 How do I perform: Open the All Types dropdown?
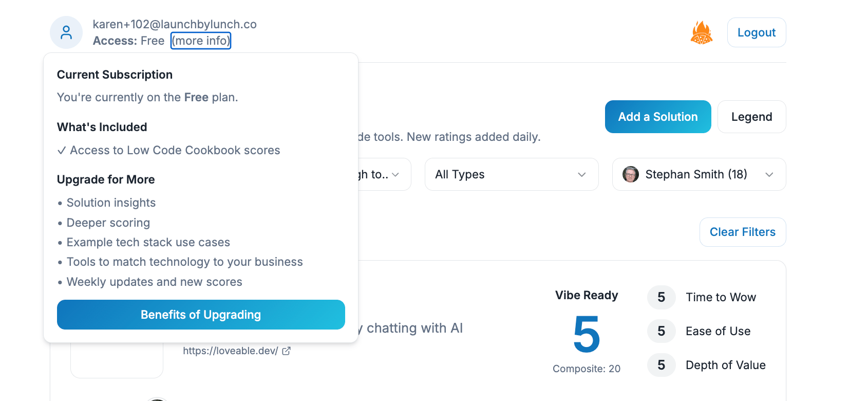pos(511,174)
